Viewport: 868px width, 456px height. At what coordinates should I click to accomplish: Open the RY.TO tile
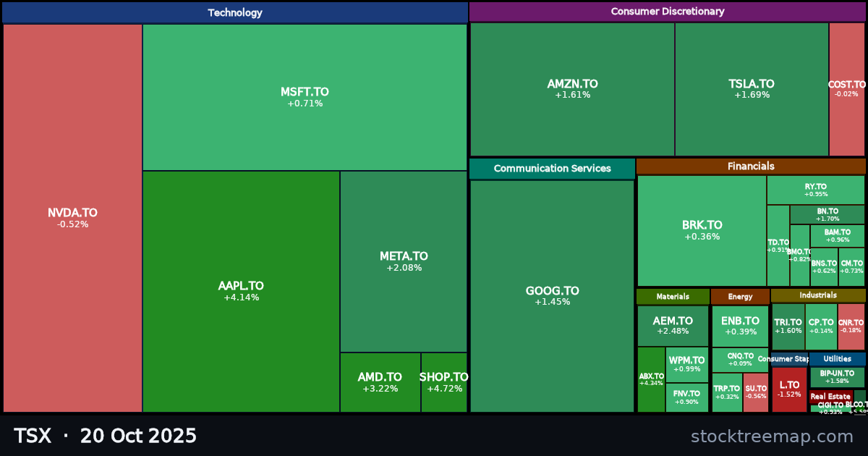816,190
